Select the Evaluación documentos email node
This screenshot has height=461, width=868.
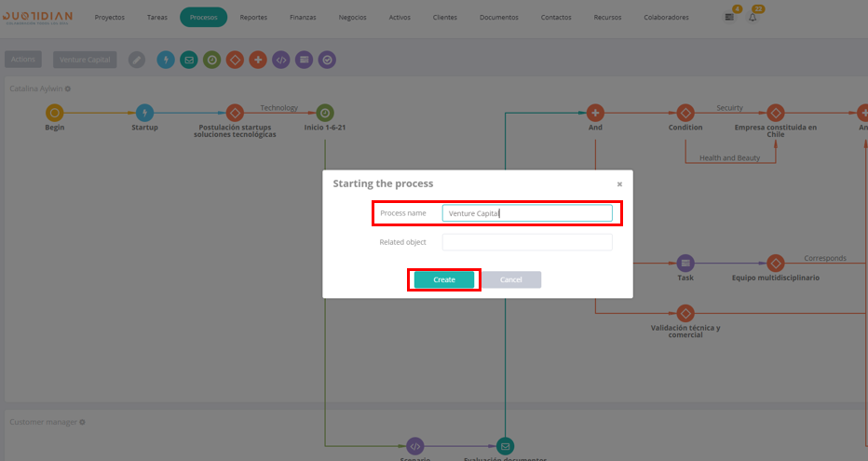tap(505, 446)
